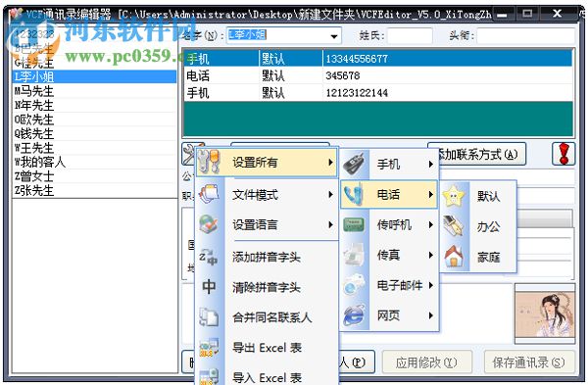Select contact Z曾女士 in the list
This screenshot has width=588, height=385.
94,176
